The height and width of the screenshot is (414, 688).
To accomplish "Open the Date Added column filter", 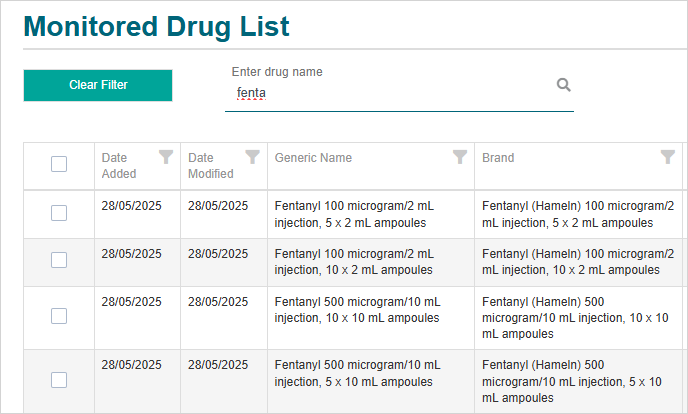I will [166, 157].
